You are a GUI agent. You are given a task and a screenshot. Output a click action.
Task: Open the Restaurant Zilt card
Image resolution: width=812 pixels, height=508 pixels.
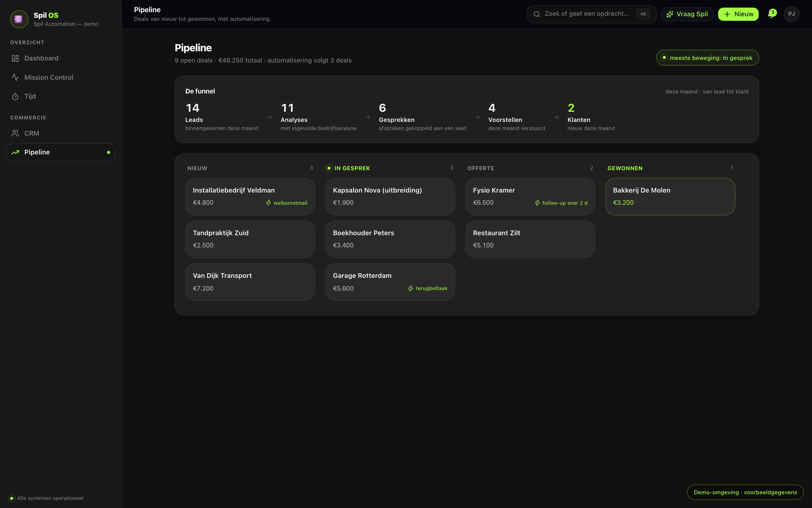click(x=530, y=239)
